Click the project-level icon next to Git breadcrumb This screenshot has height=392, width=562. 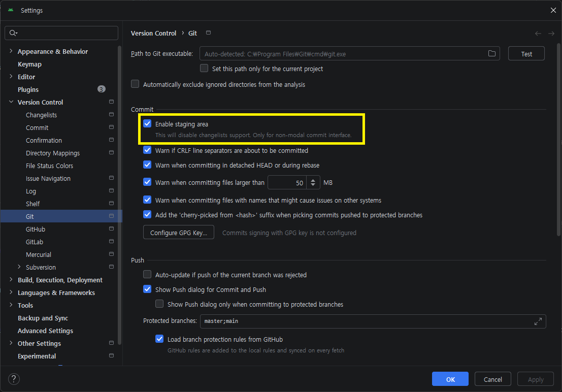pos(208,32)
